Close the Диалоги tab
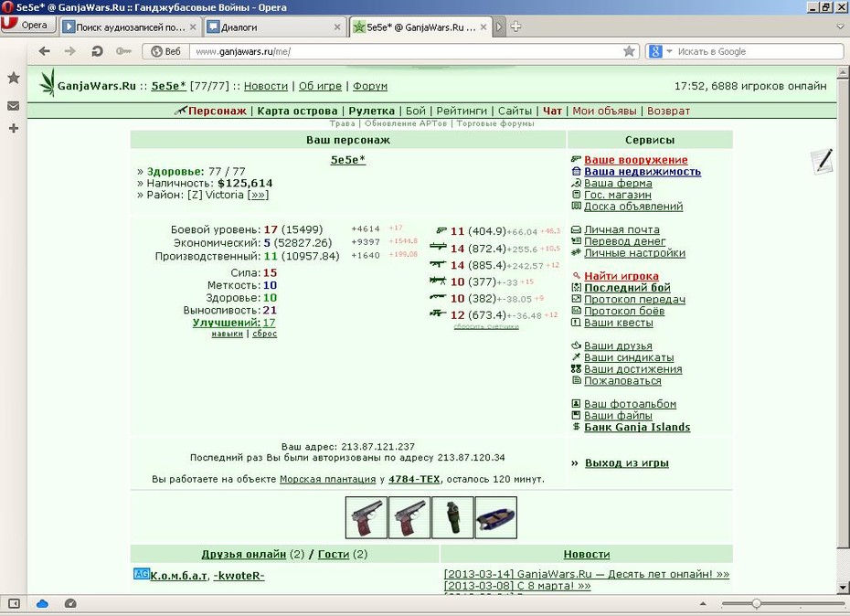 click(337, 27)
